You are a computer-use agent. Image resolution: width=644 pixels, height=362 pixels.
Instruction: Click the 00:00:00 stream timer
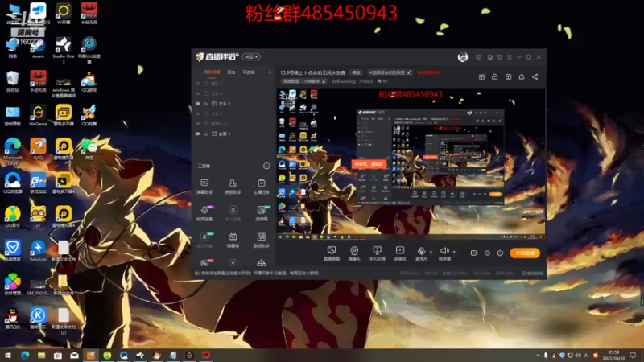click(532, 273)
